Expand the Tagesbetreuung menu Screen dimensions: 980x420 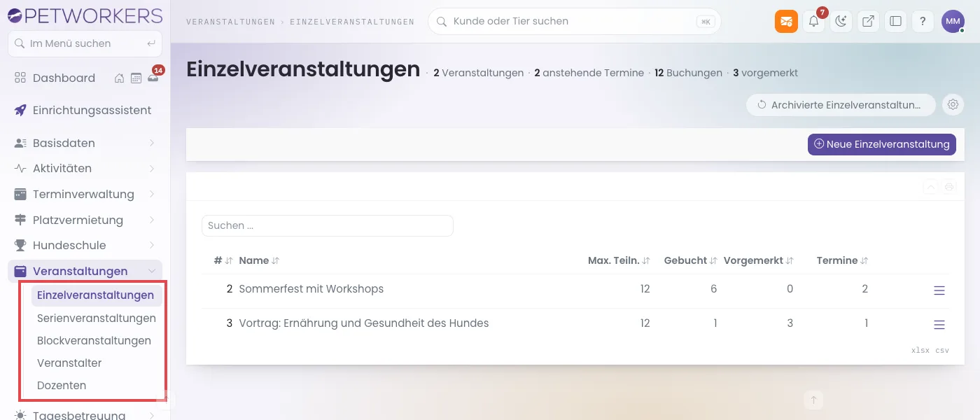85,414
